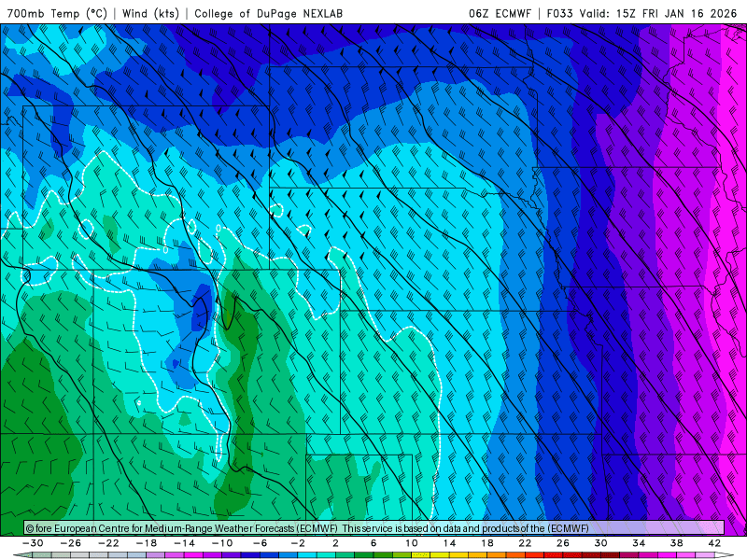Pick the red dotted swatch below 26
The image size is (747, 560).
point(572,555)
